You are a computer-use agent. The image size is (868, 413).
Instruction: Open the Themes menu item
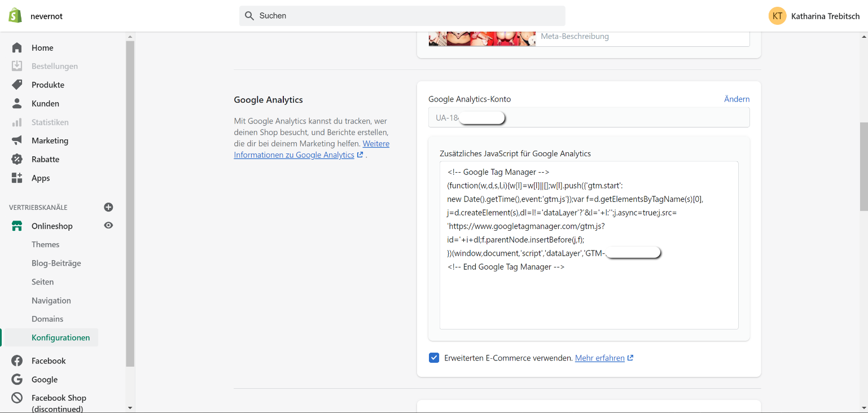(x=46, y=244)
